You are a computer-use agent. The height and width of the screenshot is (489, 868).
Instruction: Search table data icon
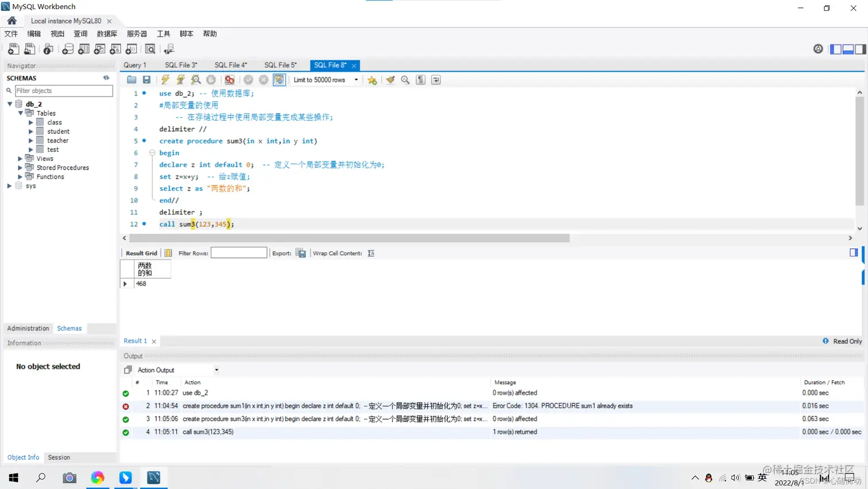pos(150,49)
